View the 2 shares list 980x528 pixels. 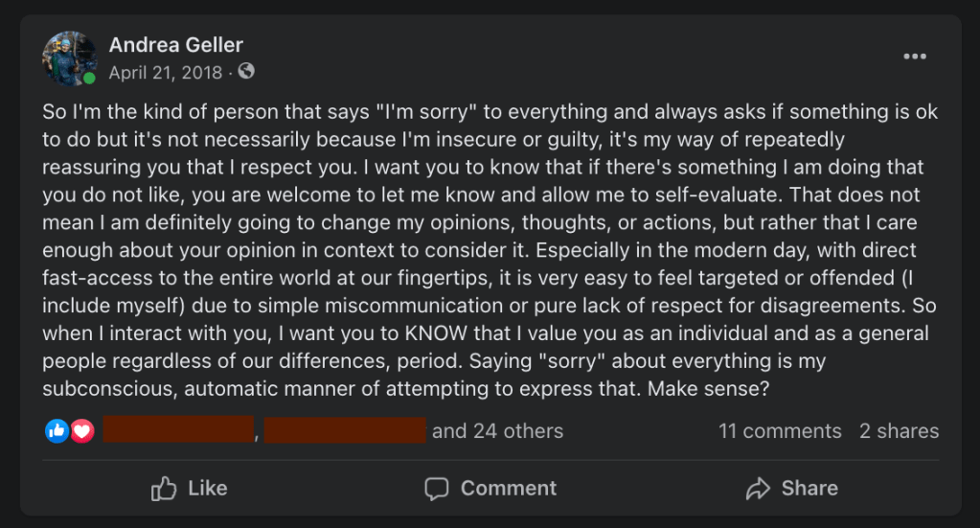click(899, 431)
